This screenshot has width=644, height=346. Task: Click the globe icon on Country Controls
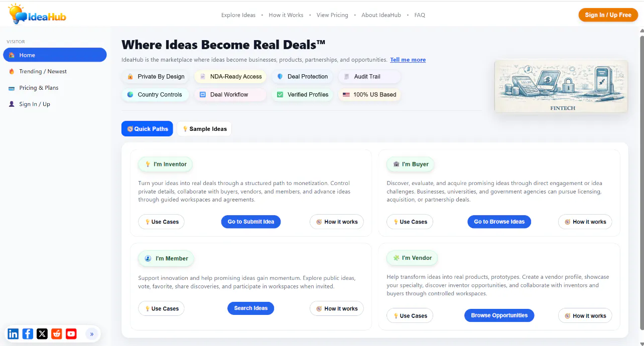(x=131, y=94)
